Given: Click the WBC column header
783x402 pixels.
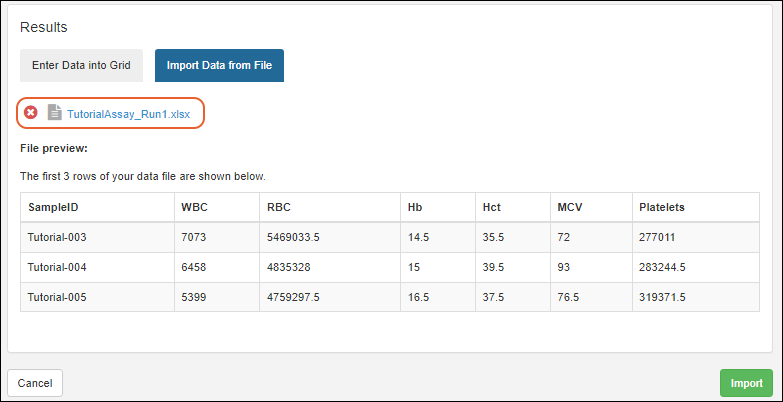Looking at the screenshot, I should click(x=194, y=207).
